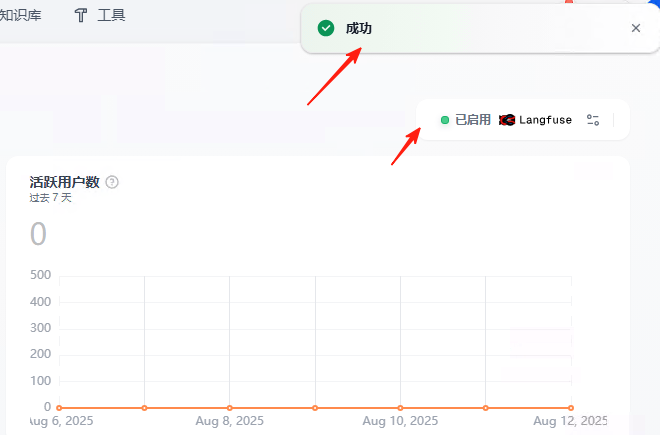Click the 活跃用户数 chart title
The image size is (660, 435).
click(64, 182)
